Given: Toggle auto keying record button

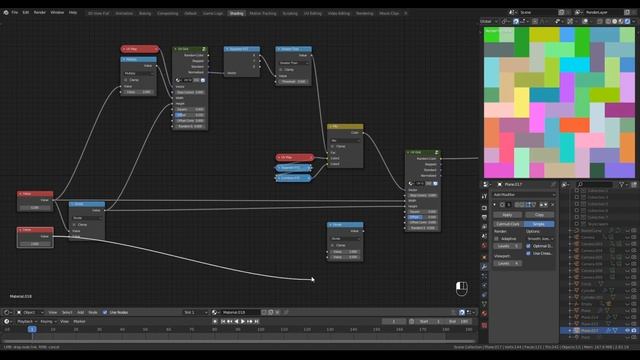Looking at the screenshot, I should tap(215, 321).
